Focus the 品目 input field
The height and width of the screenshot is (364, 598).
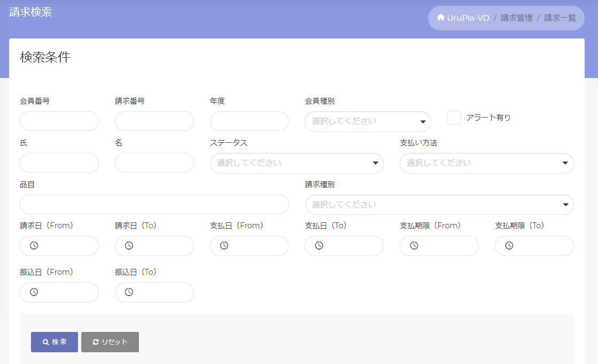[154, 205]
